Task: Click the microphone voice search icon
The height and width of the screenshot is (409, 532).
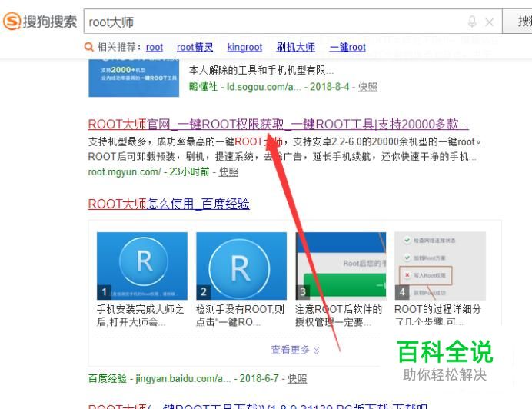Action: click(472, 22)
